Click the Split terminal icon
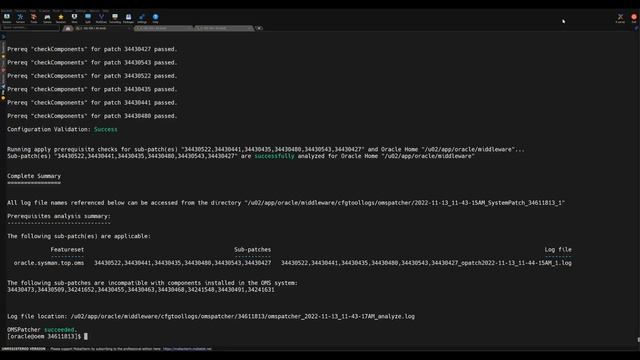 tap(88, 18)
